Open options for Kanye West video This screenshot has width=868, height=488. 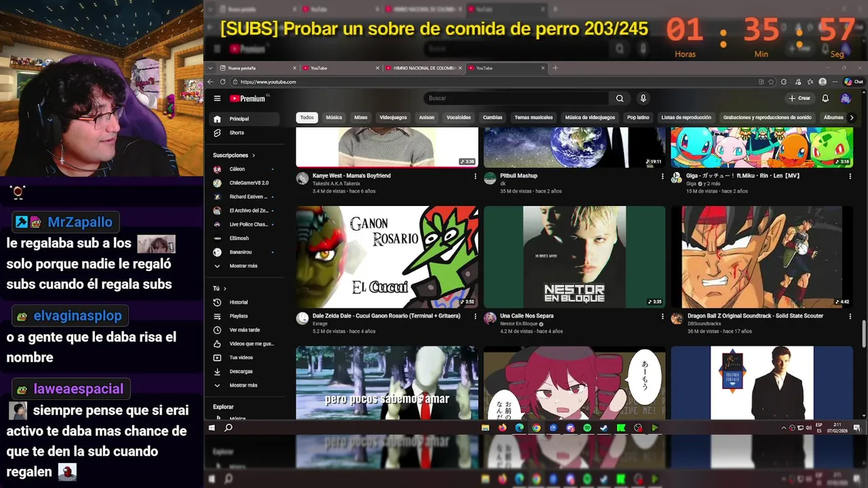pos(475,176)
